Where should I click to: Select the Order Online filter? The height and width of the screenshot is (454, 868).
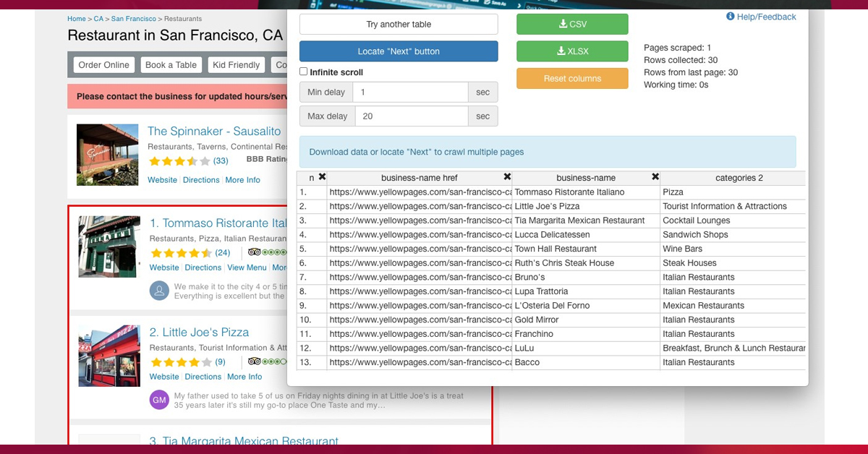click(x=103, y=64)
